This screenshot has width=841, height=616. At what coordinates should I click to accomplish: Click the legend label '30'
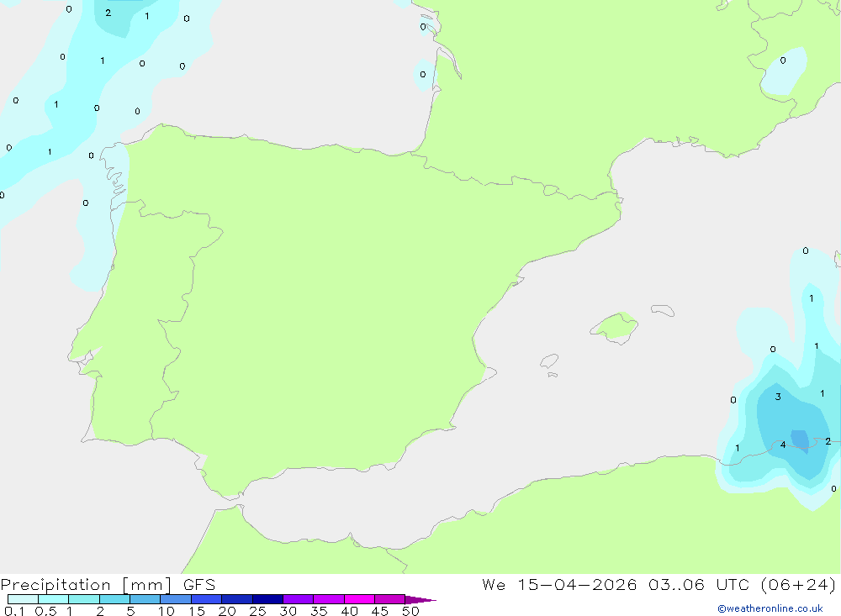(288, 611)
